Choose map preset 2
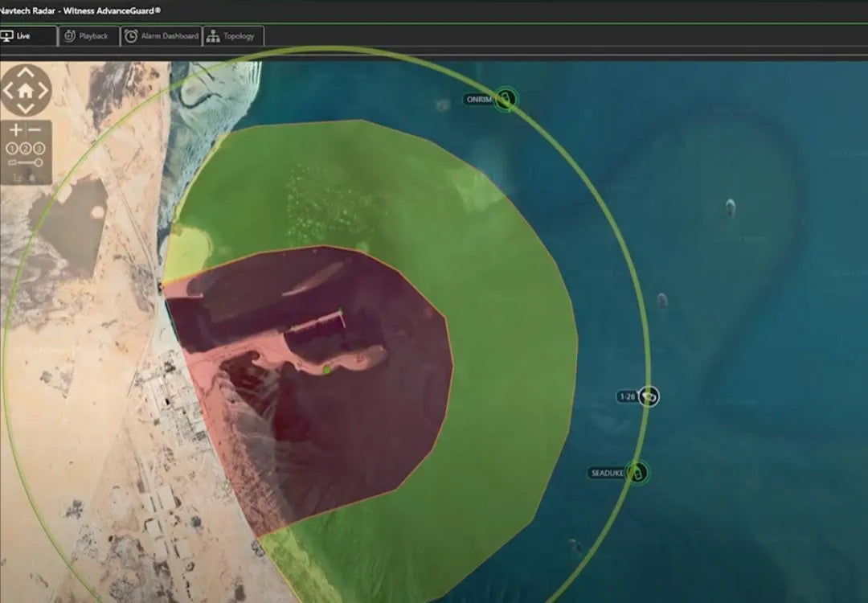This screenshot has height=603, width=868. (x=26, y=148)
